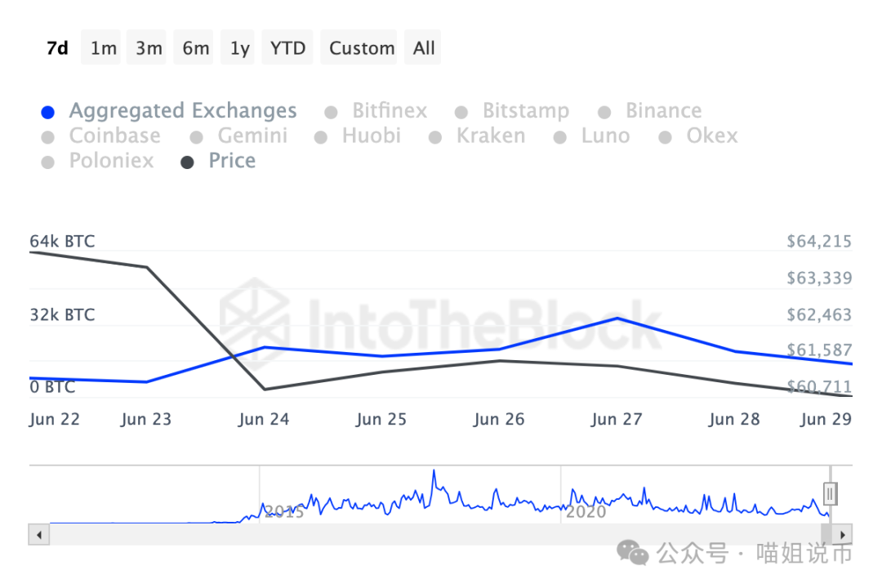Switch to 1m time range

[104, 48]
